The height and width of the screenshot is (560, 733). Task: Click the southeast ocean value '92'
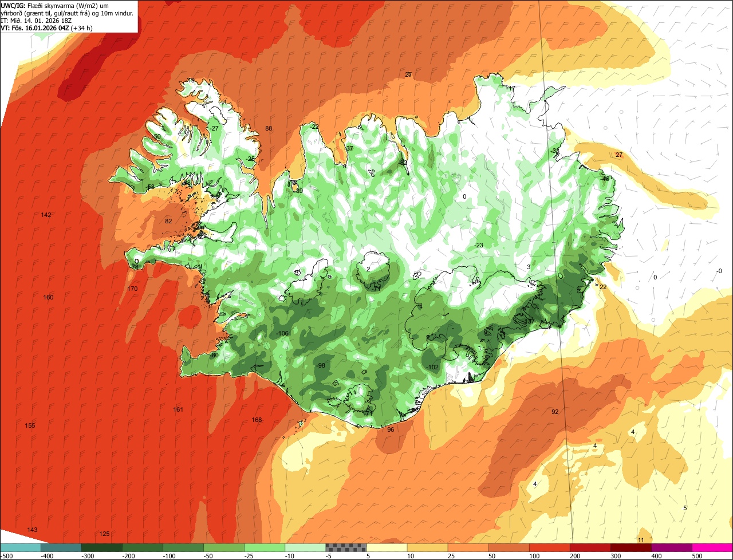tap(555, 412)
